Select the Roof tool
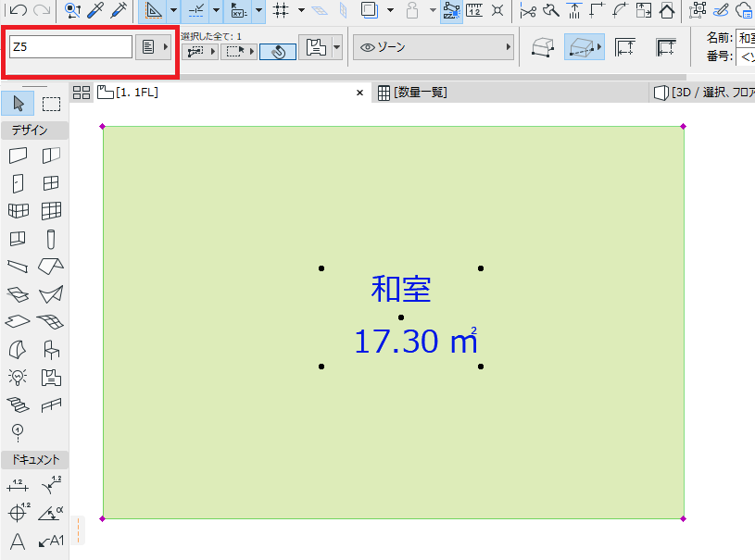This screenshot has height=560, width=755. 51,266
